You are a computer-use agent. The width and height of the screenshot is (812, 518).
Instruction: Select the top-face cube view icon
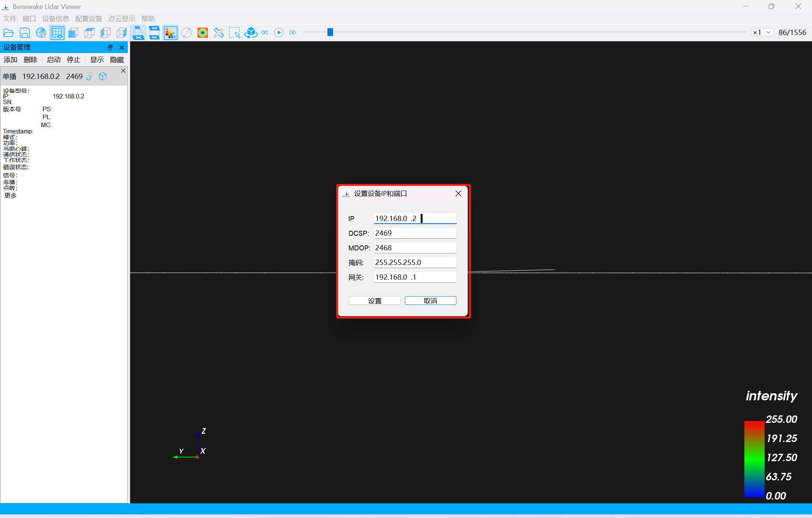tap(89, 33)
